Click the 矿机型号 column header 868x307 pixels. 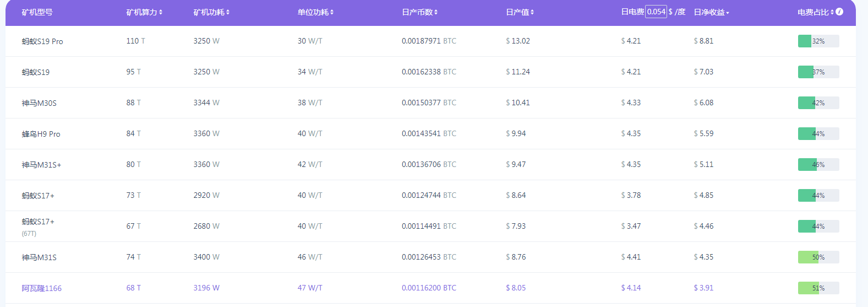pos(37,12)
